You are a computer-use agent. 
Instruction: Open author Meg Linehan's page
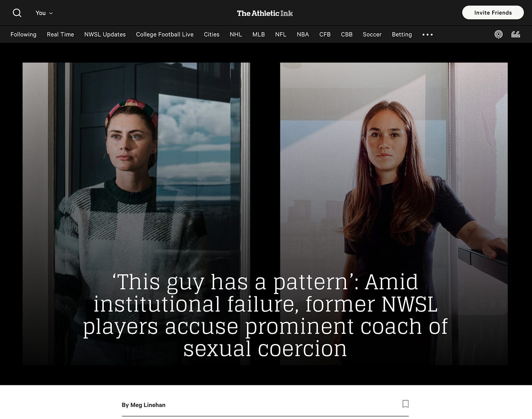[x=148, y=405]
